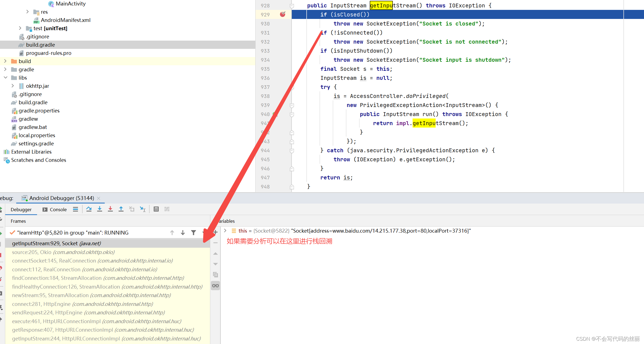The height and width of the screenshot is (344, 644).
Task: Switch to the Console tab
Action: [x=55, y=210]
